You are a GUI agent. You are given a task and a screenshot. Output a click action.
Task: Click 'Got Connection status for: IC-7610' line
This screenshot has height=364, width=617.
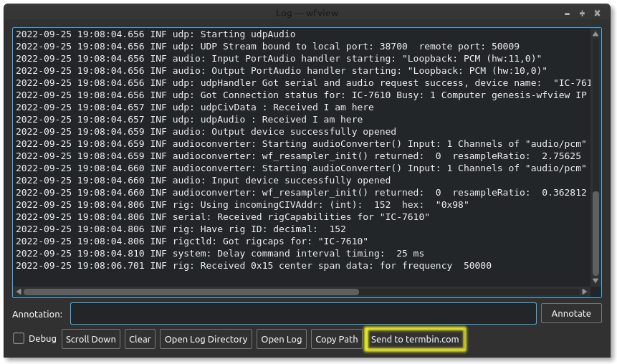coord(302,95)
